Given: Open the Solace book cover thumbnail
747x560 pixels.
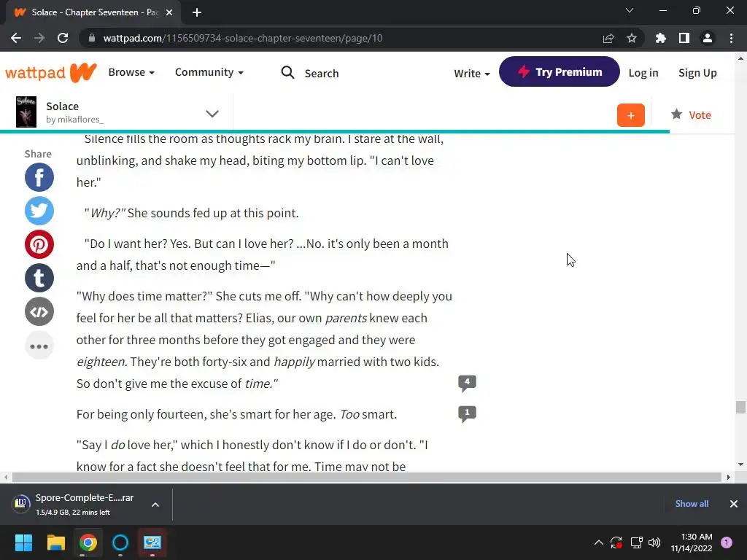Looking at the screenshot, I should click(x=26, y=112).
